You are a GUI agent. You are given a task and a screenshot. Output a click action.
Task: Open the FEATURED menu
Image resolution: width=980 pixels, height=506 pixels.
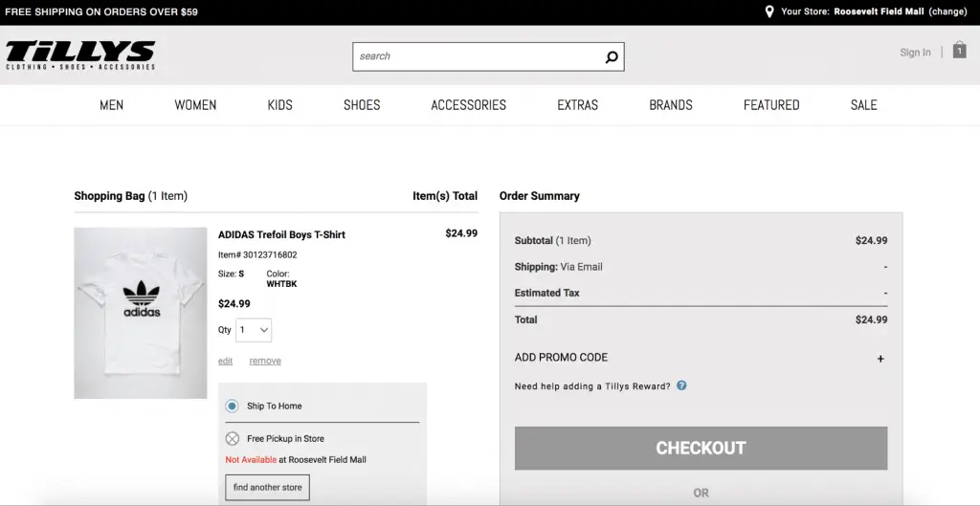click(771, 105)
